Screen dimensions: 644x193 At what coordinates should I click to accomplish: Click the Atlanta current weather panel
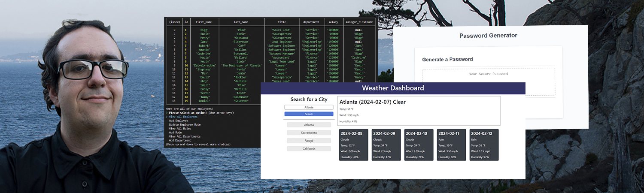(x=419, y=111)
